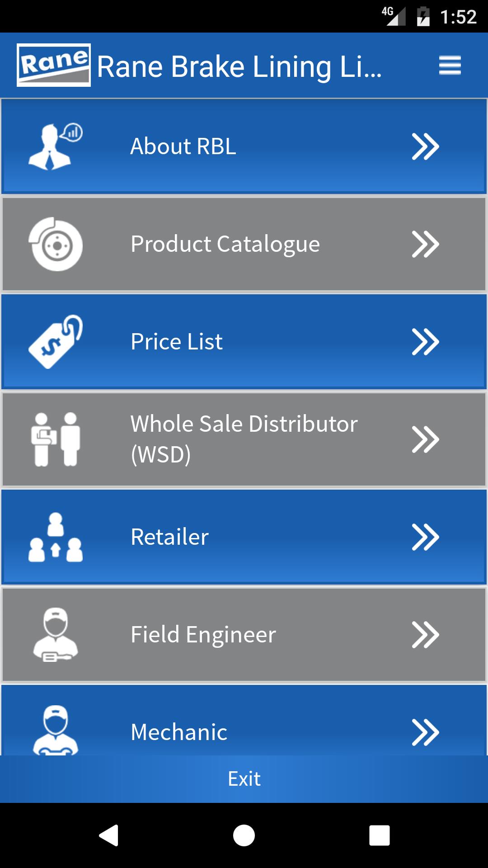Expand Price List double chevron
Image resolution: width=488 pixels, height=868 pixels.
pos(425,342)
